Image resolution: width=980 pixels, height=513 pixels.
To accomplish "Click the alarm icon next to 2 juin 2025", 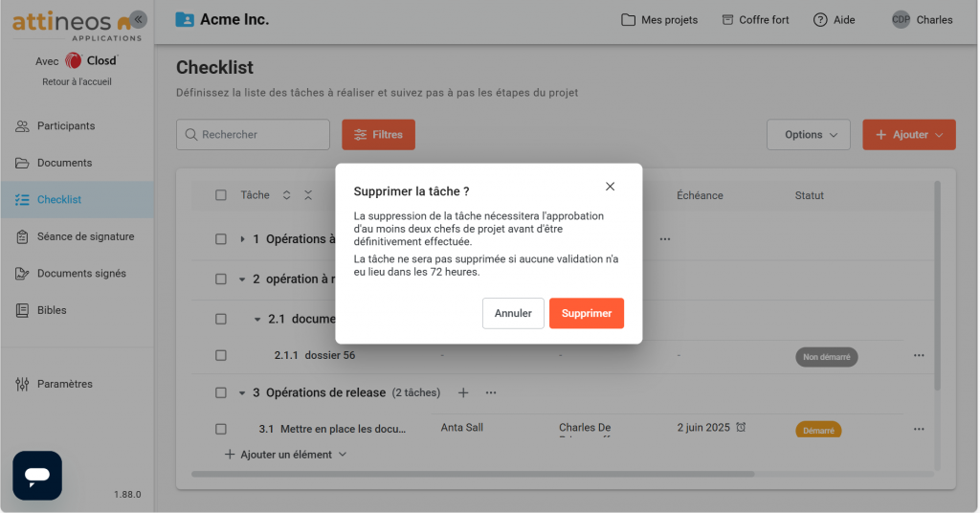I will click(x=741, y=427).
